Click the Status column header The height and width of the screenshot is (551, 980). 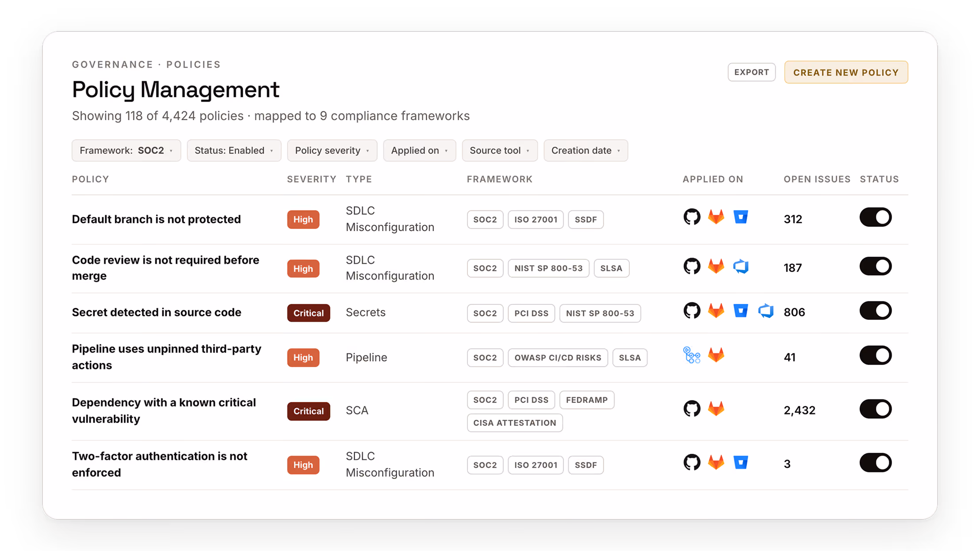click(x=879, y=179)
